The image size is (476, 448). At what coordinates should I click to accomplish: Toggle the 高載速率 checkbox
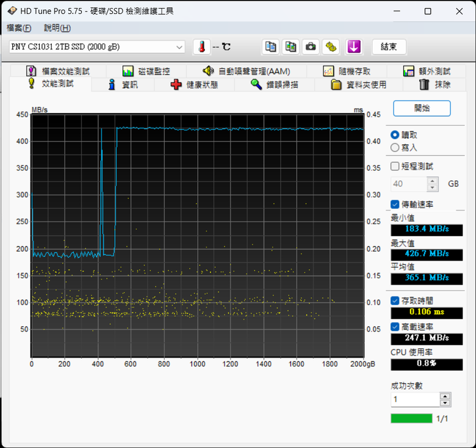click(x=395, y=327)
